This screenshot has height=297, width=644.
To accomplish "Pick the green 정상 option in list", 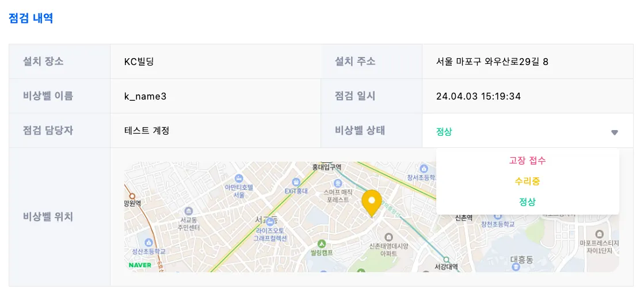I will (x=527, y=202).
